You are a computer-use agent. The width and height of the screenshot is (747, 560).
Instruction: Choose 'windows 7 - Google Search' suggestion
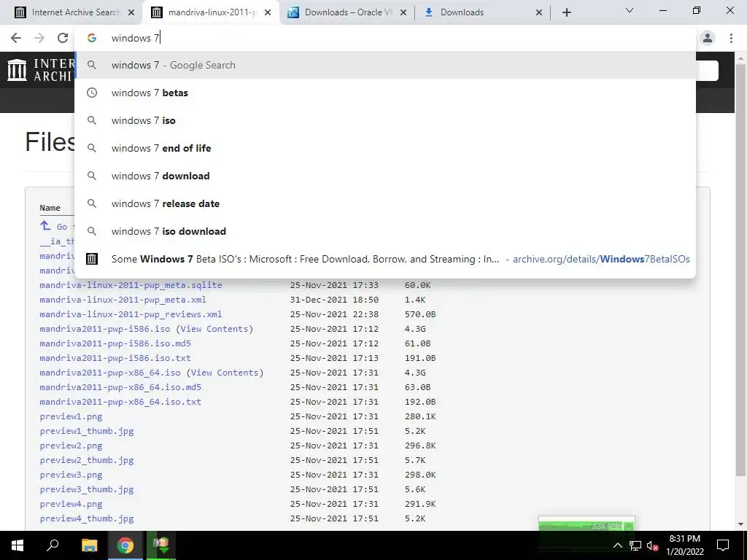[x=385, y=65]
